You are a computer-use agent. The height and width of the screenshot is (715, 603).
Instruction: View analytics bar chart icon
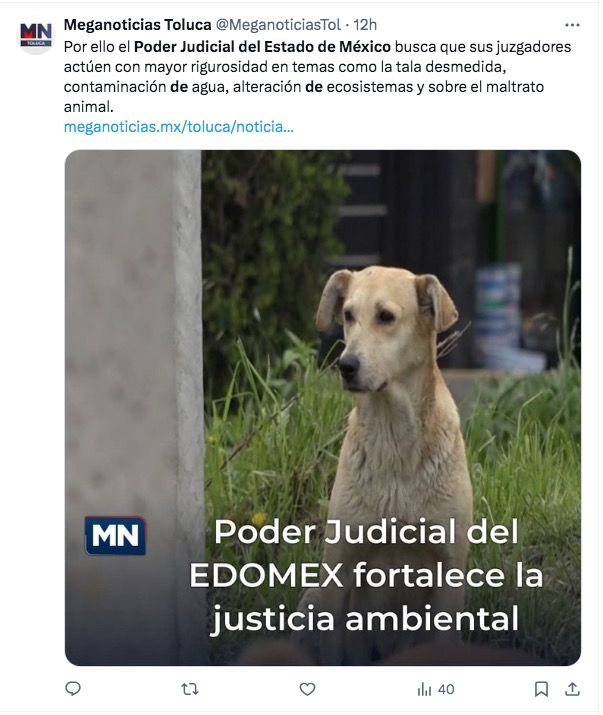[x=424, y=689]
